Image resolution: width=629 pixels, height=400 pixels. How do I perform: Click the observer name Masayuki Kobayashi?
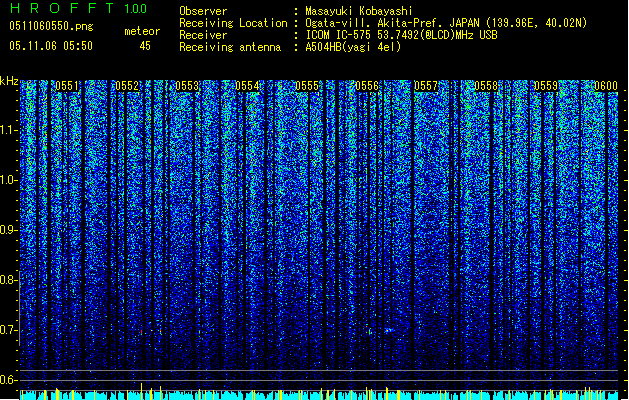359,11
